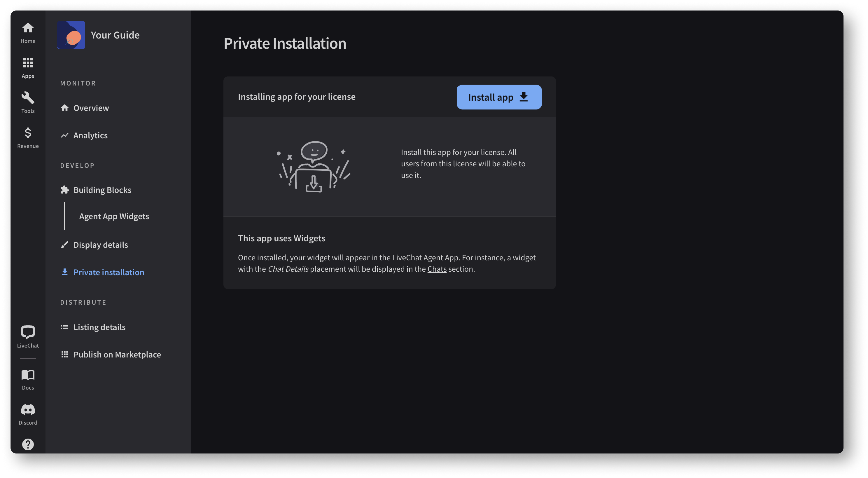The image size is (868, 478).
Task: Click the Discord icon in sidebar
Action: (x=28, y=410)
